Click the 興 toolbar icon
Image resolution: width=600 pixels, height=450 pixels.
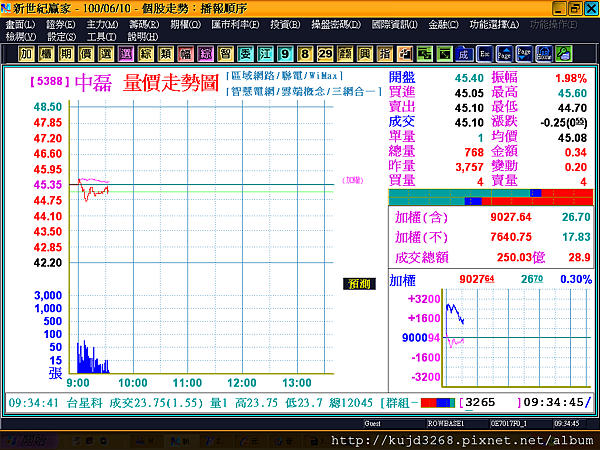(365, 54)
